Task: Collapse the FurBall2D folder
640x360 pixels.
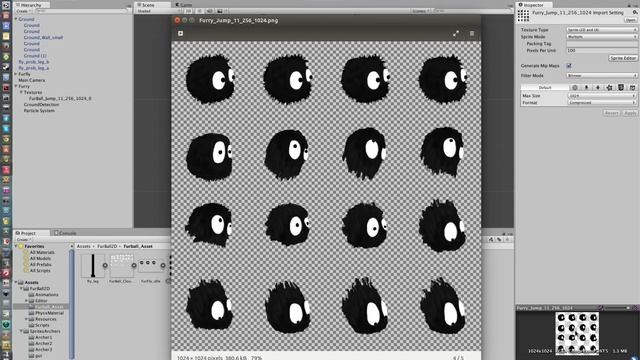Action: click(x=22, y=289)
